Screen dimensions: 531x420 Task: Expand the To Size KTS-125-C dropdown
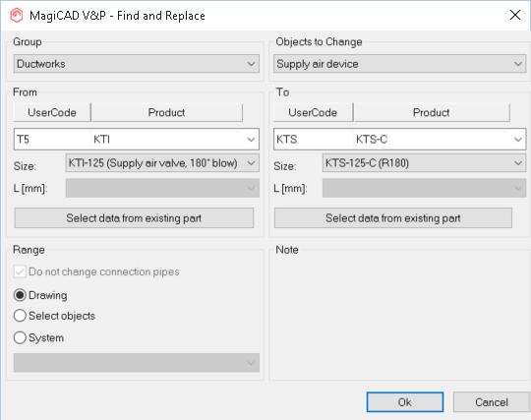(x=424, y=163)
